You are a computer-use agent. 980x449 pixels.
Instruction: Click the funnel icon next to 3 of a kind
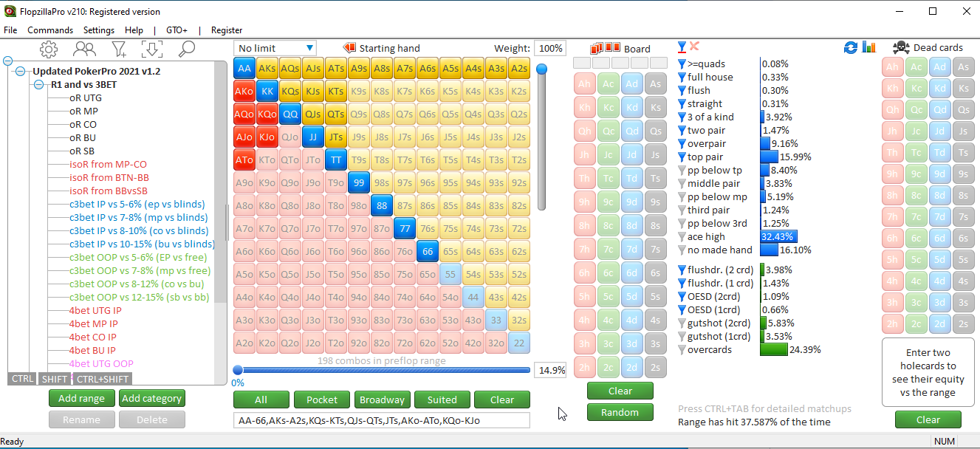click(x=682, y=117)
